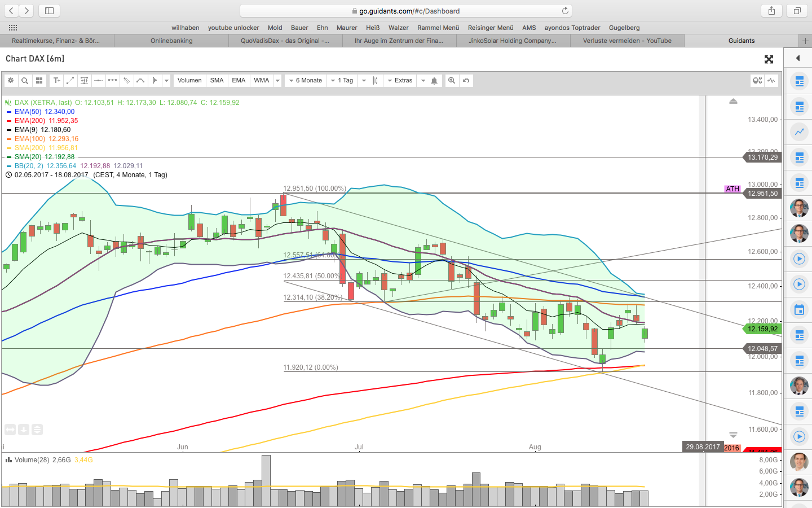Open the calendar icon in right sidebar
This screenshot has width=812, height=508.
(799, 310)
